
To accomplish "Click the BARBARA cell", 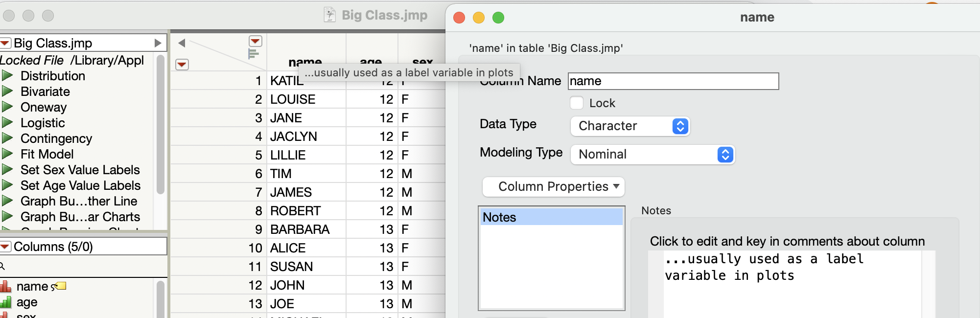I will pyautogui.click(x=306, y=229).
